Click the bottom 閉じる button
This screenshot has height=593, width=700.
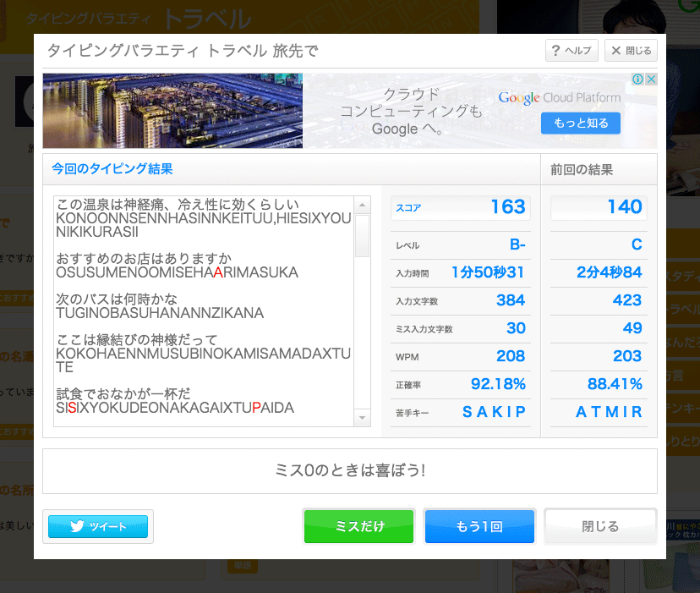[x=600, y=526]
